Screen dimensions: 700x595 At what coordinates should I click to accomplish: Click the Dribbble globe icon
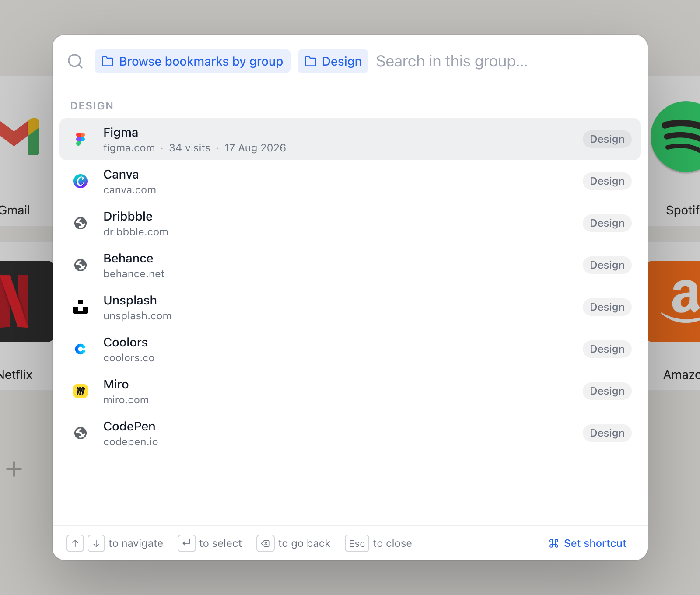click(x=80, y=223)
